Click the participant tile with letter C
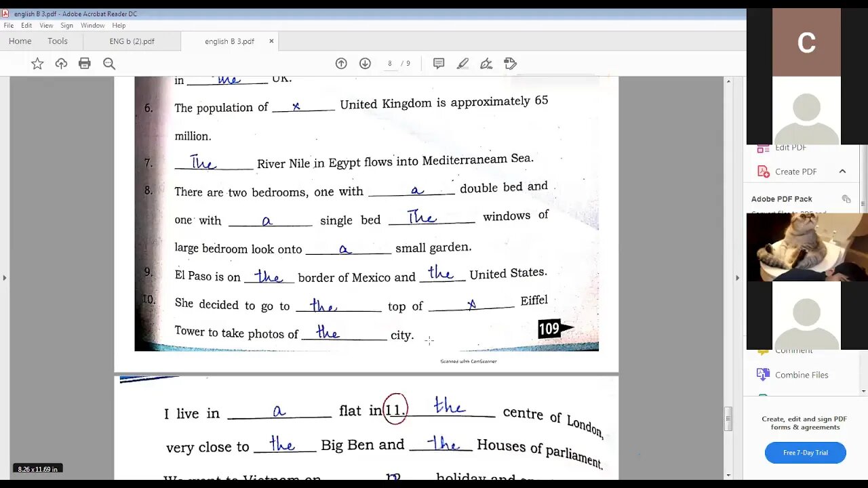 coord(806,42)
